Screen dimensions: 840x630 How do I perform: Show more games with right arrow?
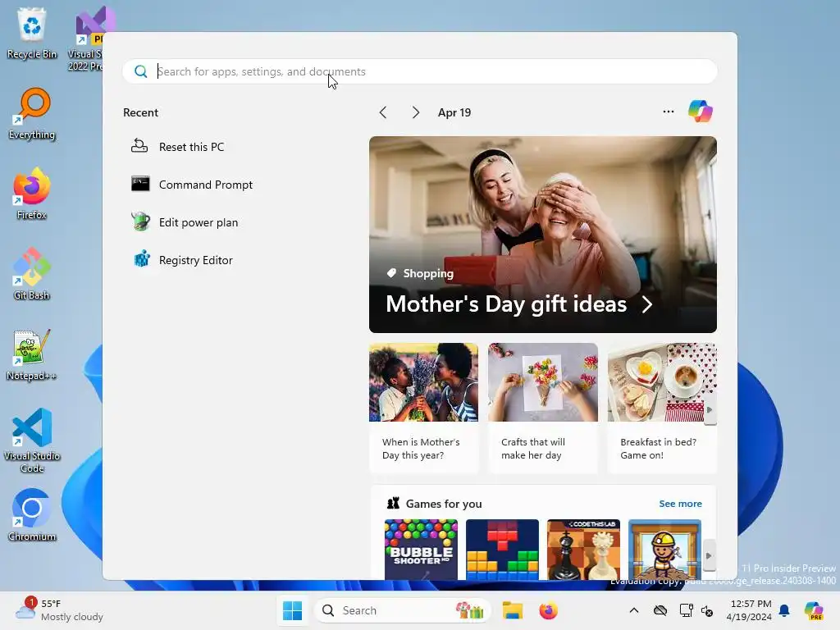[x=709, y=555]
